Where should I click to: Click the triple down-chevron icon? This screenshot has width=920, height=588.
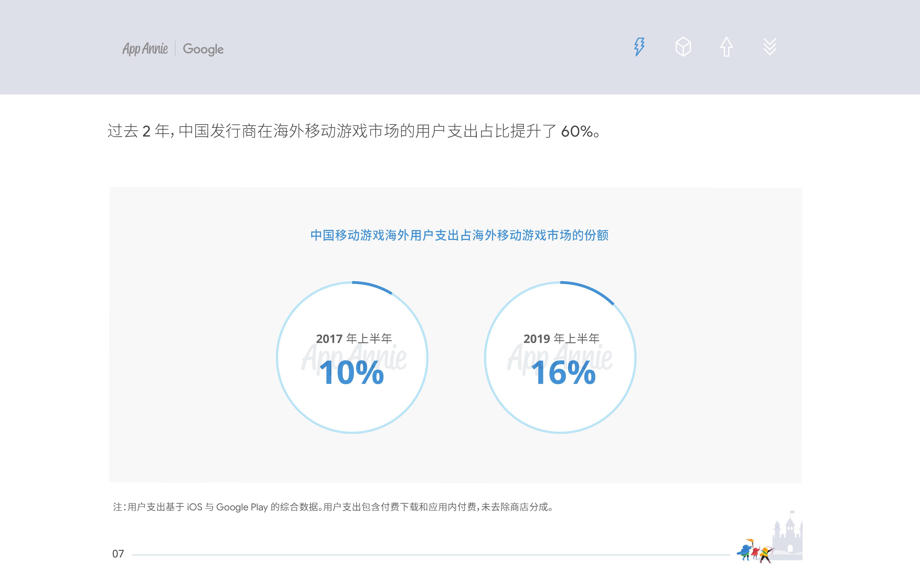(x=770, y=47)
